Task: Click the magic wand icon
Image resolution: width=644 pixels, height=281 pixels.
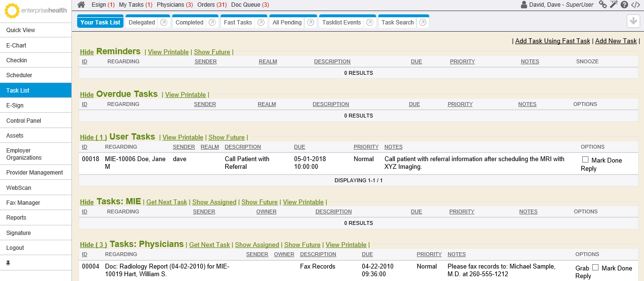Action: [x=614, y=5]
